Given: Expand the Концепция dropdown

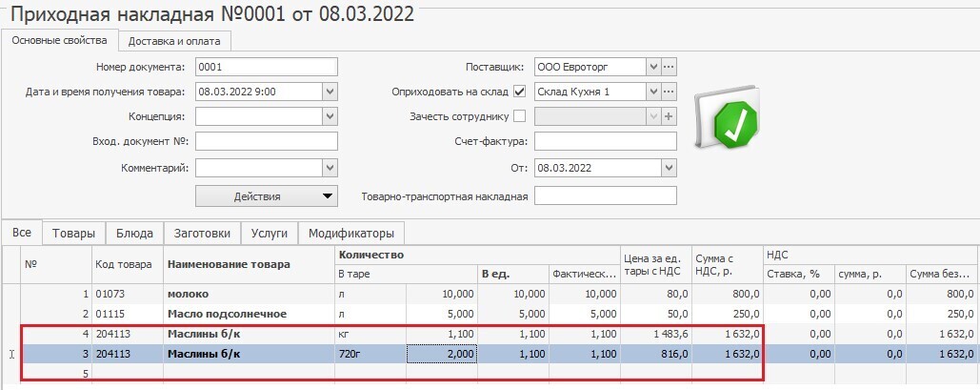Looking at the screenshot, I should point(330,116).
